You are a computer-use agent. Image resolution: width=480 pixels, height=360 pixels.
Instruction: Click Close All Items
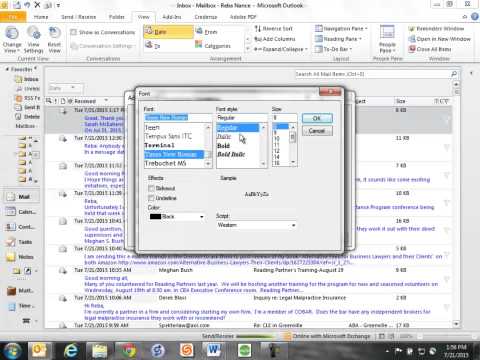click(x=430, y=49)
